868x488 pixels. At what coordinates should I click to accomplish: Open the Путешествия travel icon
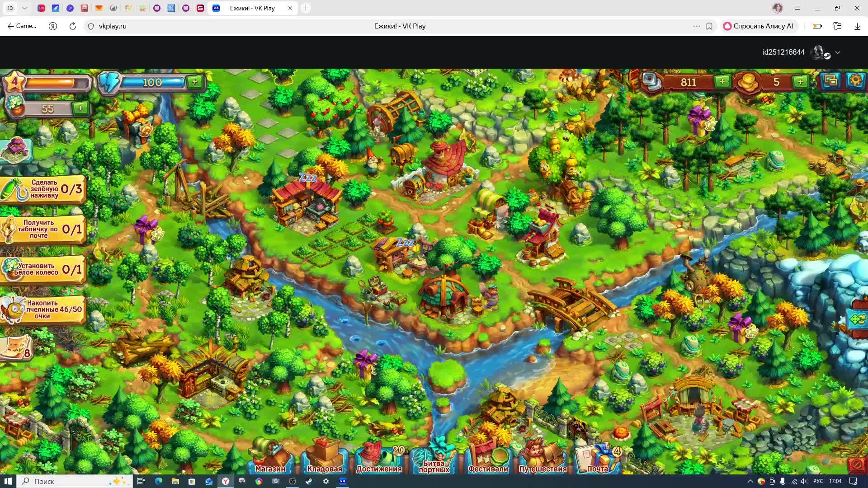point(542,457)
